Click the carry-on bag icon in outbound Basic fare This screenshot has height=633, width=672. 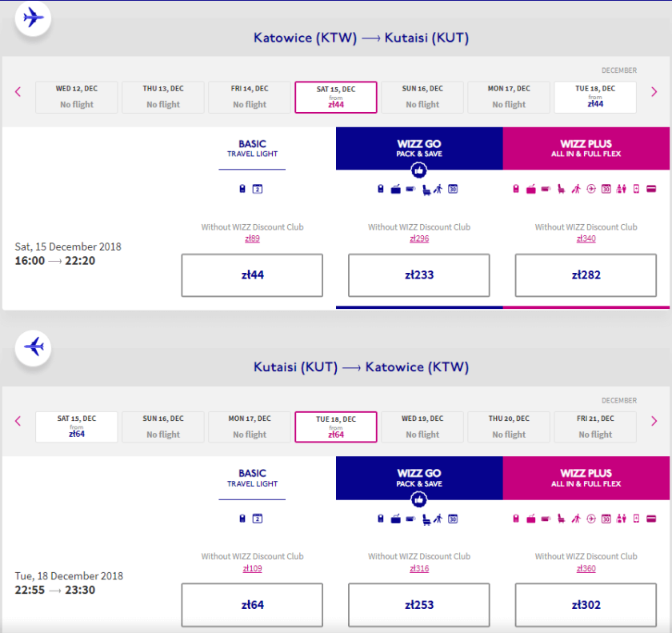click(242, 190)
